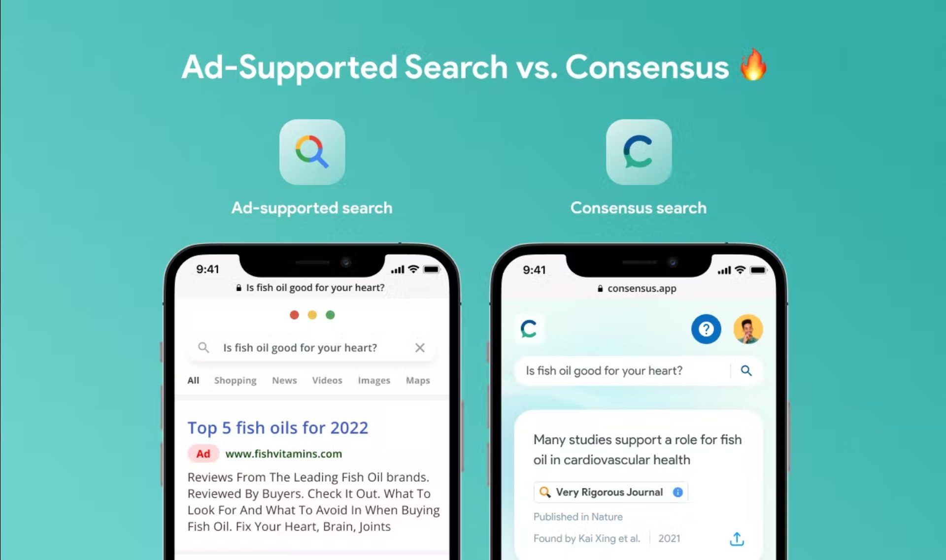Expand the Maps tab in search bar

pos(418,379)
